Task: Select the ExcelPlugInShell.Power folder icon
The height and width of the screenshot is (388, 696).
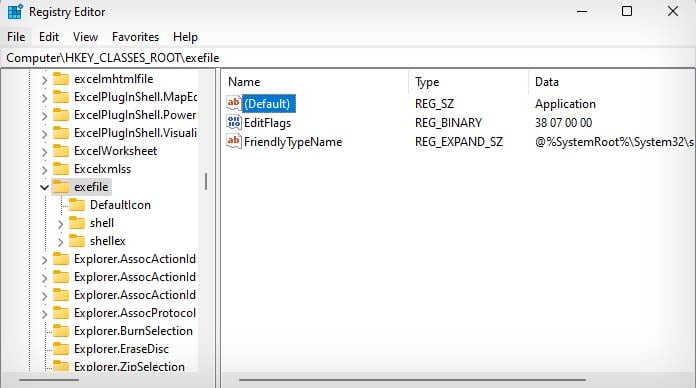Action: pyautogui.click(x=61, y=115)
